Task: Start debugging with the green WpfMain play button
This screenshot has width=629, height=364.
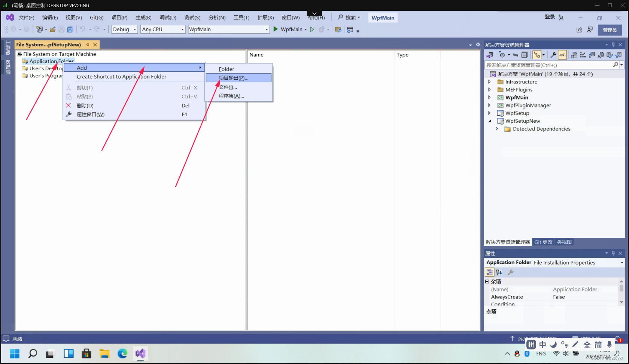Action: click(276, 29)
